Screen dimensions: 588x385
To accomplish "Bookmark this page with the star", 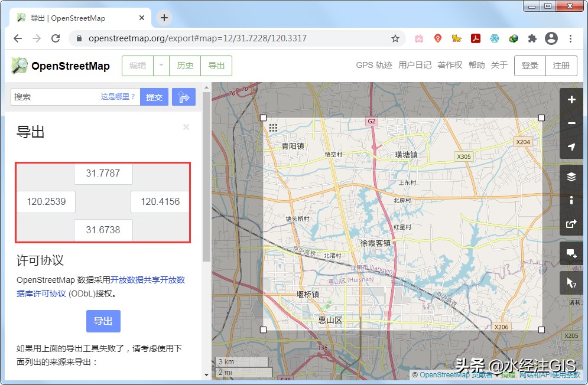I will pyautogui.click(x=395, y=38).
